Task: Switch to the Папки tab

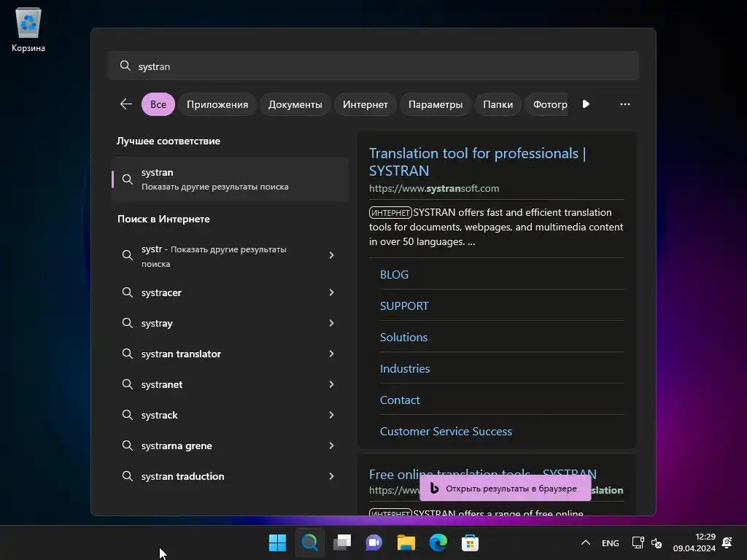Action: [498, 104]
